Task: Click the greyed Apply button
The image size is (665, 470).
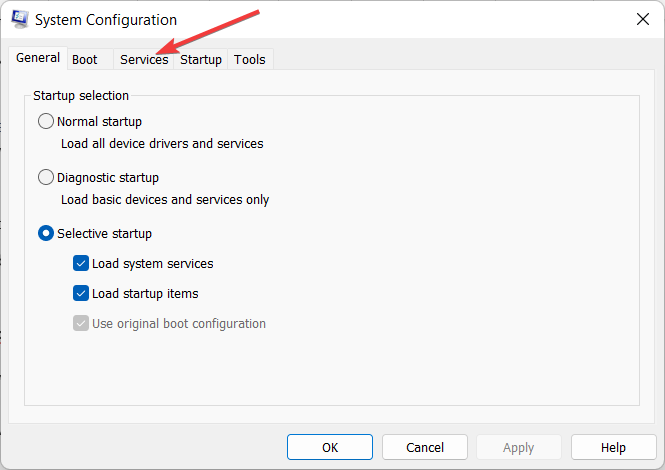Action: 519,447
